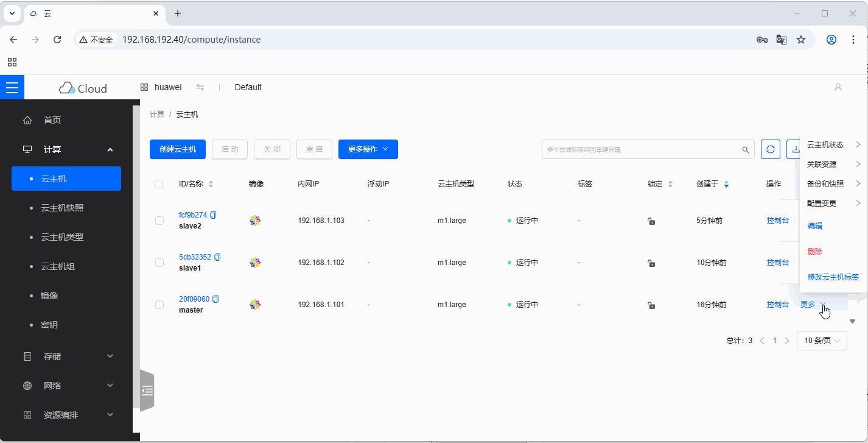
Task: Click the 启动 button
Action: pos(229,149)
